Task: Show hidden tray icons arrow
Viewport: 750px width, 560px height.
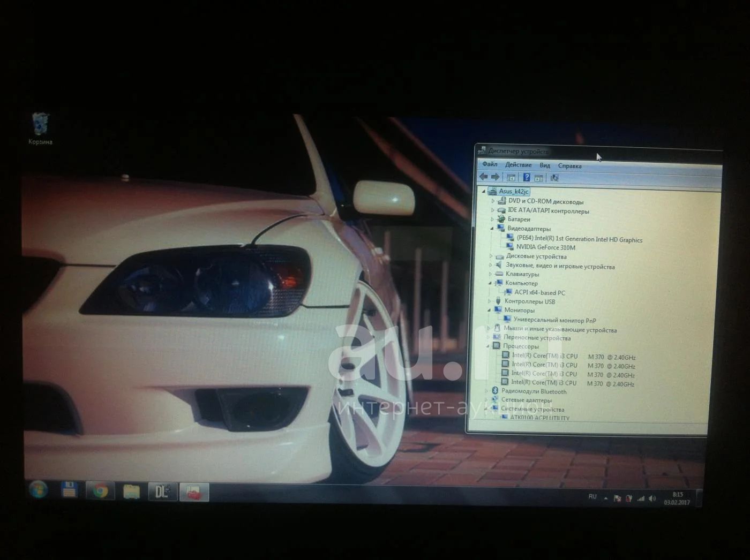Action: point(605,498)
